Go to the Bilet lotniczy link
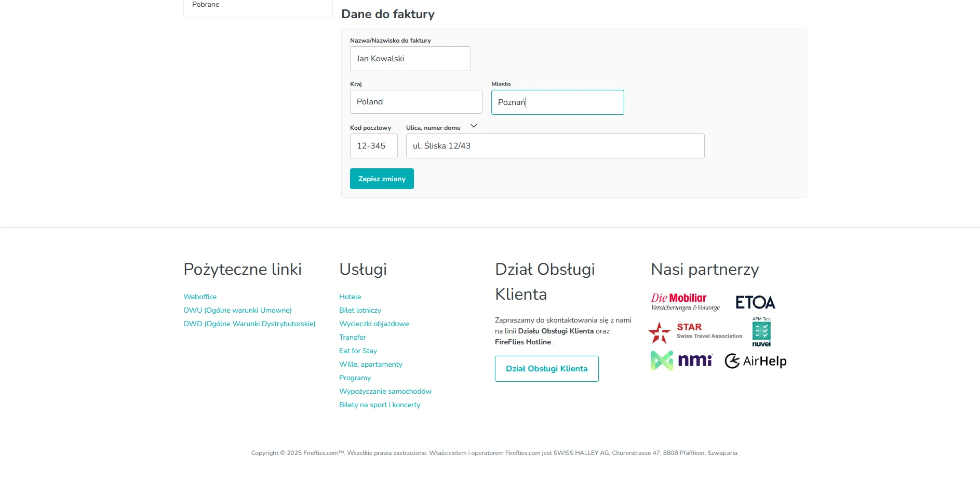The height and width of the screenshot is (482, 980). pos(360,310)
